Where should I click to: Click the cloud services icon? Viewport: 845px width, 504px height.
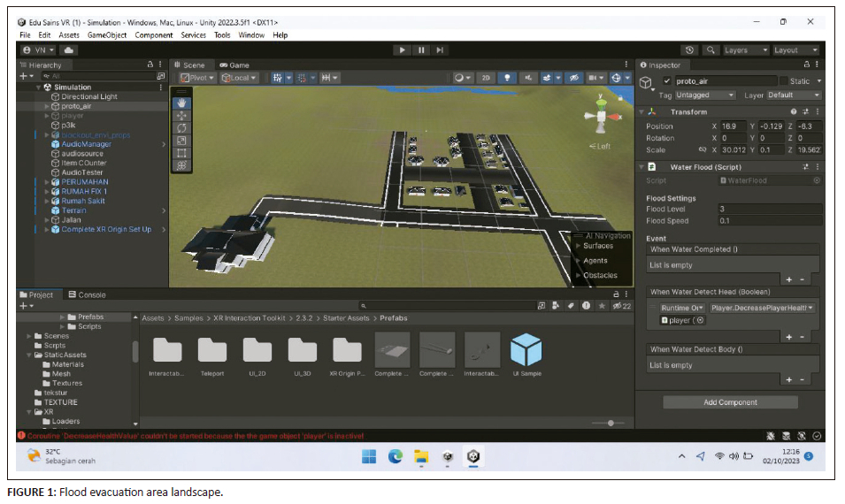(69, 50)
